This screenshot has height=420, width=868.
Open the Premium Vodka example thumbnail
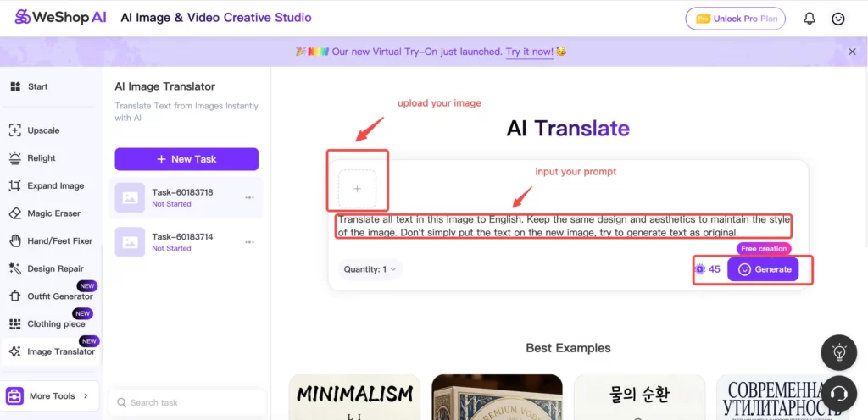[x=497, y=397]
